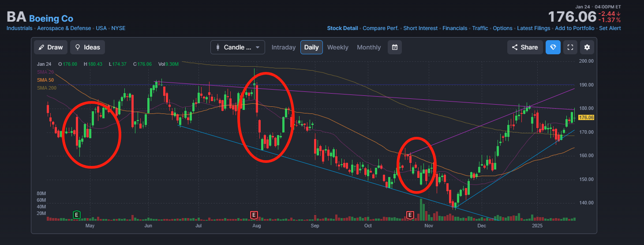644x245 pixels.
Task: Open the Draw tool
Action: pyautogui.click(x=50, y=47)
